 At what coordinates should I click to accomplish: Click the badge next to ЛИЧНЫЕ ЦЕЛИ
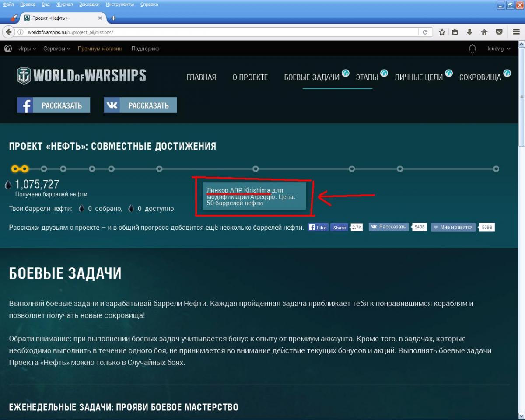tap(449, 73)
